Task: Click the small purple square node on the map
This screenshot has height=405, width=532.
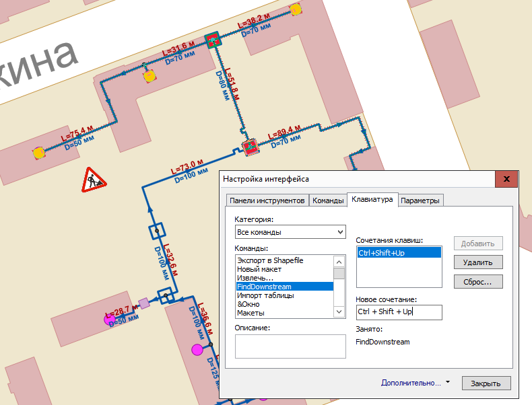Action: point(143,303)
